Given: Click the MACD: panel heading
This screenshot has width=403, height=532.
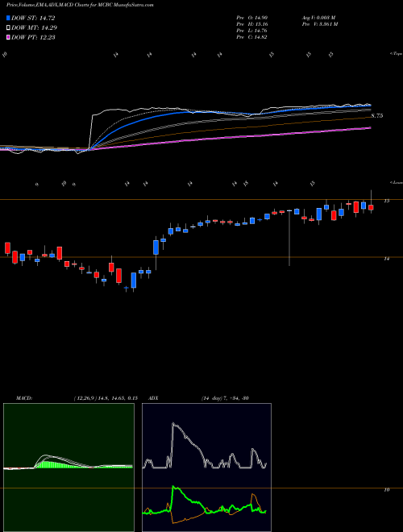Looking at the screenshot, I should click(x=24, y=398).
